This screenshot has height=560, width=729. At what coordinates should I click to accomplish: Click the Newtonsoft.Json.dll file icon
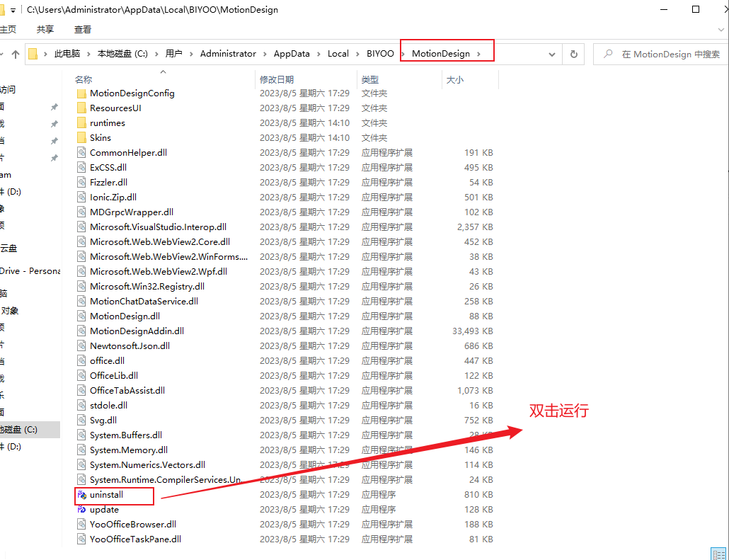(81, 346)
